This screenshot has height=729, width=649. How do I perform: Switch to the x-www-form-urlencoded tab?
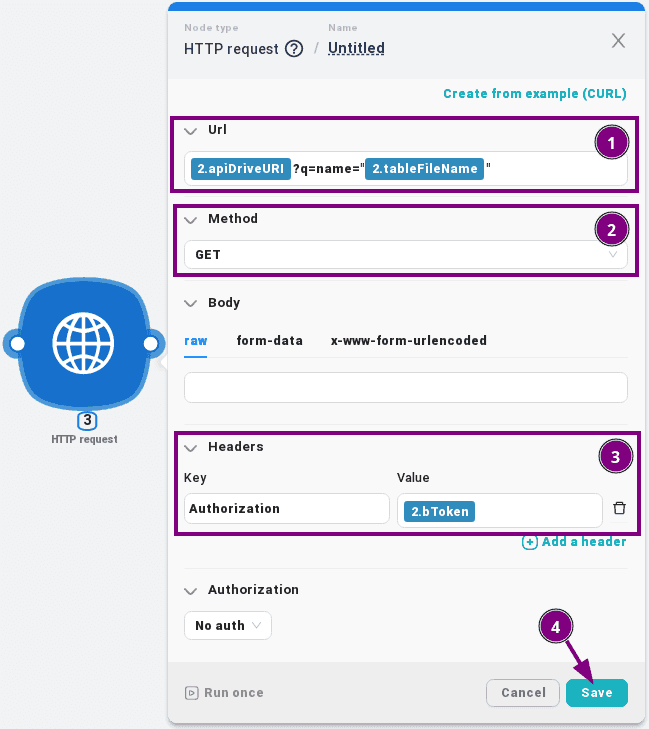(x=408, y=340)
